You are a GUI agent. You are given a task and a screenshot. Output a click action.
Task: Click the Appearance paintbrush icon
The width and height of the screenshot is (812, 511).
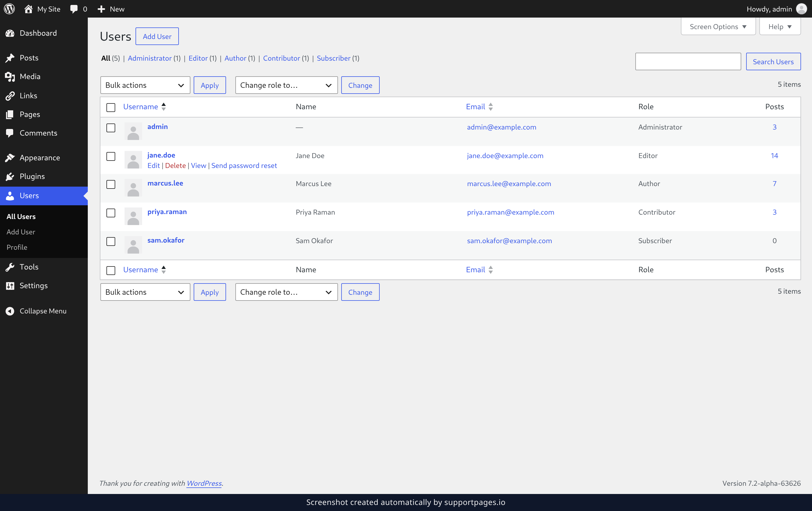(x=10, y=158)
